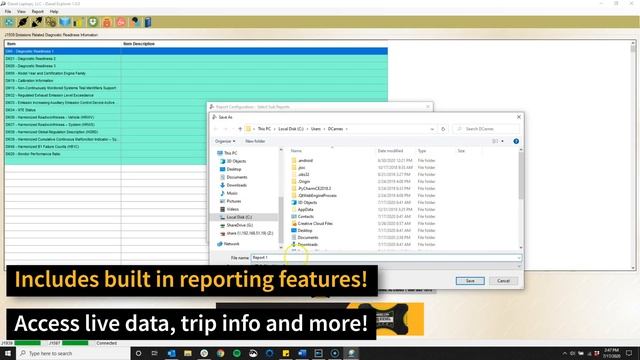Click the orange engine toolbar icon
Viewport: 640px width, 360px height.
[x=107, y=22]
